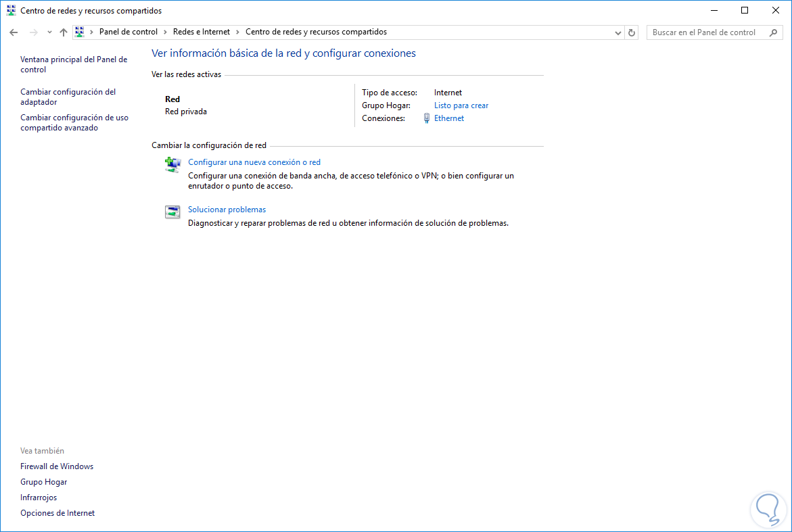Click the new connection setup icon
792x532 pixels.
(x=172, y=164)
